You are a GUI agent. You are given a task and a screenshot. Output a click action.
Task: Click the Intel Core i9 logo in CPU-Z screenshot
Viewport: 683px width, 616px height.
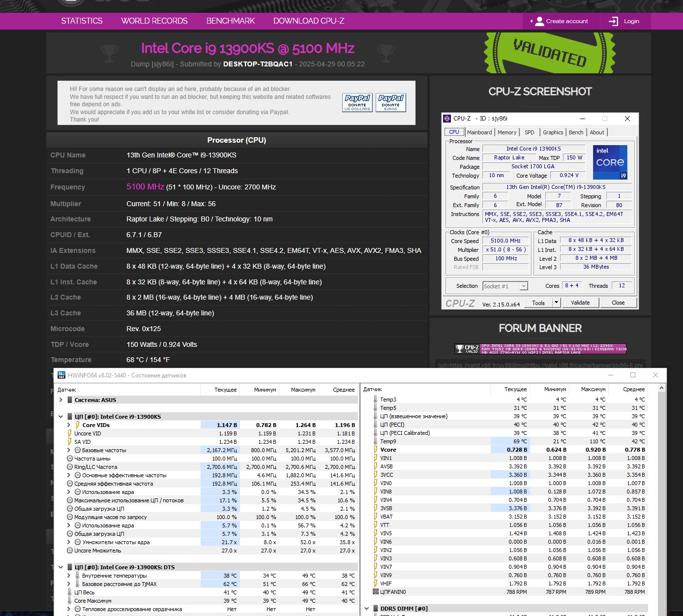point(610,162)
